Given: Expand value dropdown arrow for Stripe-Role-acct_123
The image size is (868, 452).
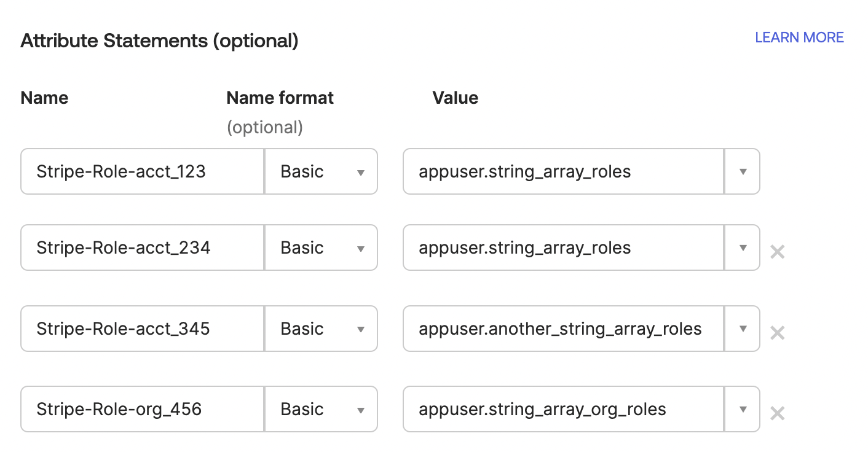Looking at the screenshot, I should [743, 171].
